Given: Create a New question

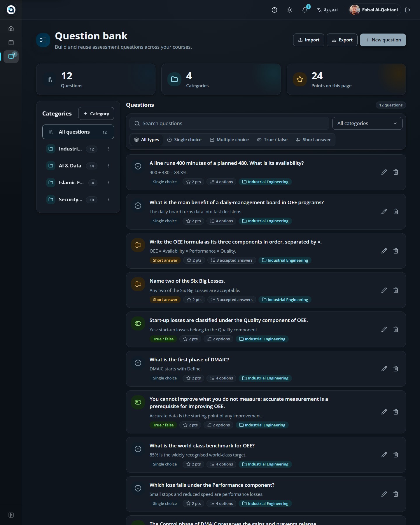Looking at the screenshot, I should click(383, 40).
